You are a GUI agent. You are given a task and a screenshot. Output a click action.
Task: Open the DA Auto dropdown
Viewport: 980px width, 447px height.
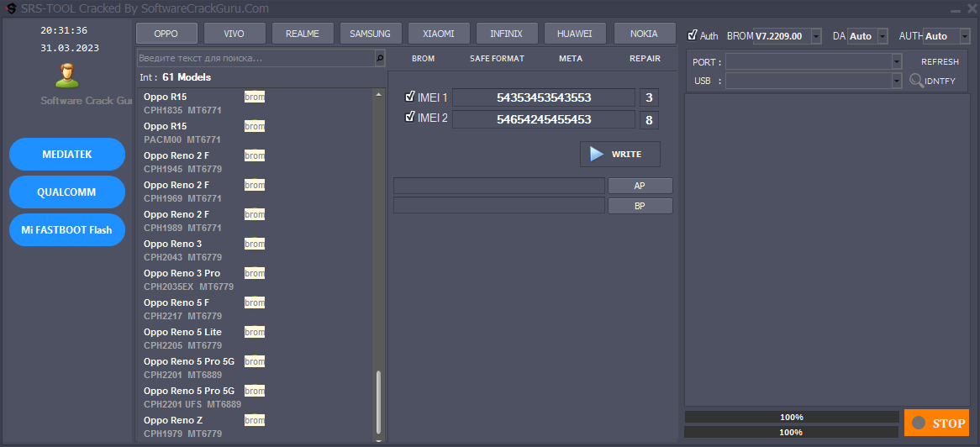883,36
